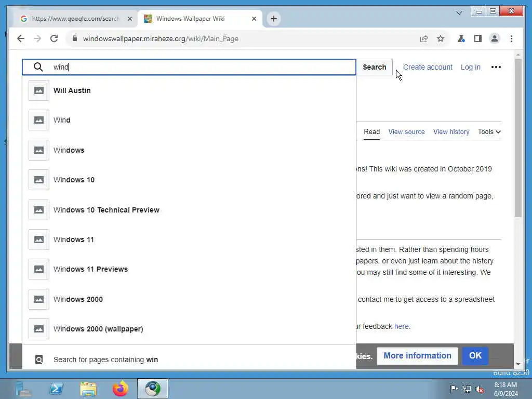Open Firefox from the taskbar

(x=121, y=389)
